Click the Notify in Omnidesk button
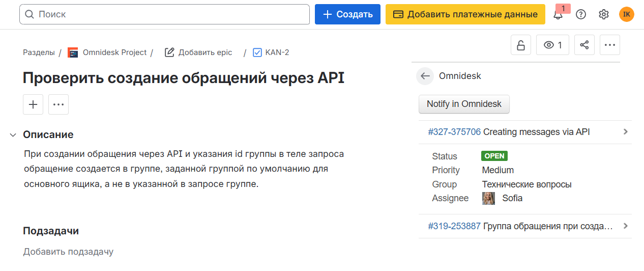The image size is (644, 271). [x=464, y=104]
